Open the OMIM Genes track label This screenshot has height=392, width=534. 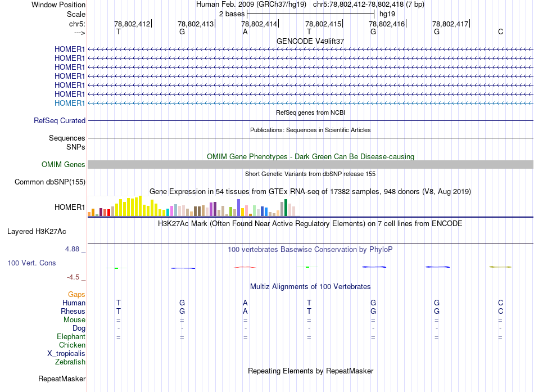64,164
